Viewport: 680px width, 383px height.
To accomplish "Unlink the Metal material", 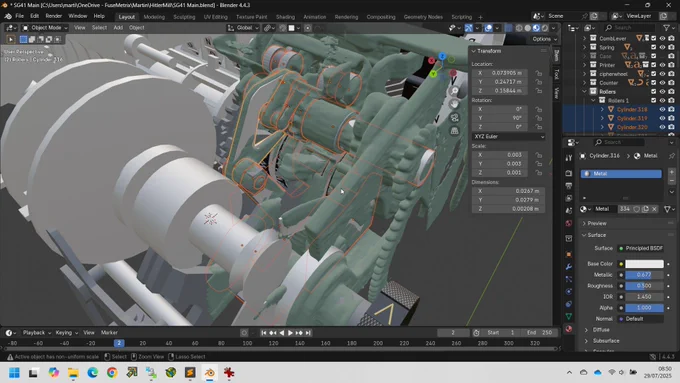I will coord(654,209).
